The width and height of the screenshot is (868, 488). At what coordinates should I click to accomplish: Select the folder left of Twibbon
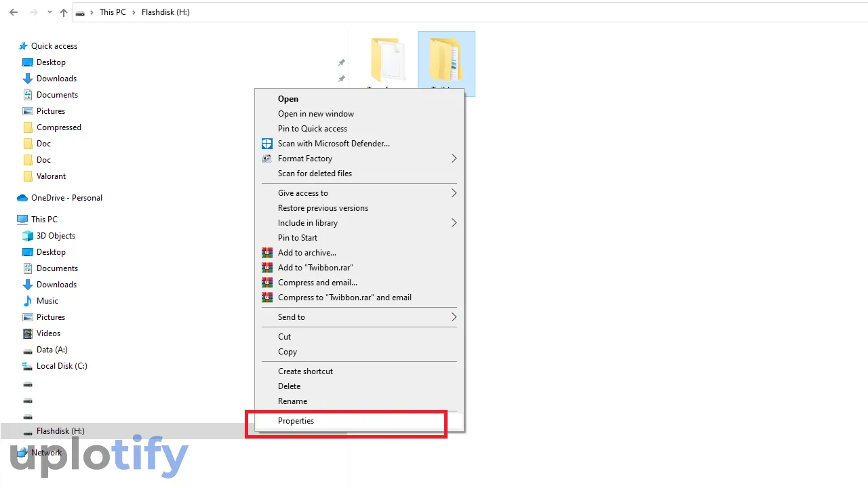389,60
